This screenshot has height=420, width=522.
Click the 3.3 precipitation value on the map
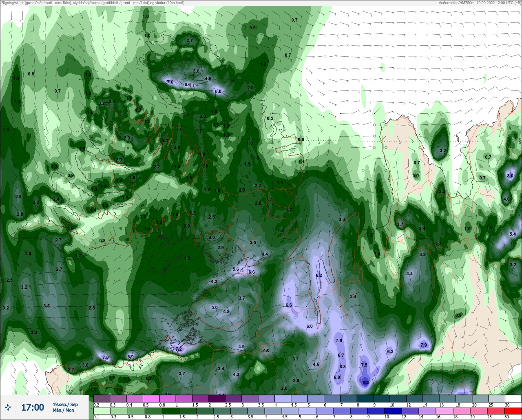tap(342, 220)
